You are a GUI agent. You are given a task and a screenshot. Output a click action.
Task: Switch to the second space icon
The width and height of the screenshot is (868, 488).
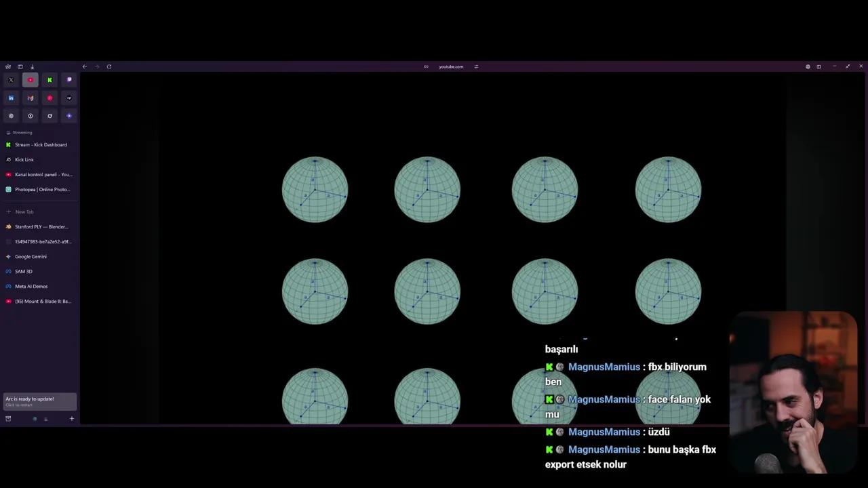coord(46,419)
